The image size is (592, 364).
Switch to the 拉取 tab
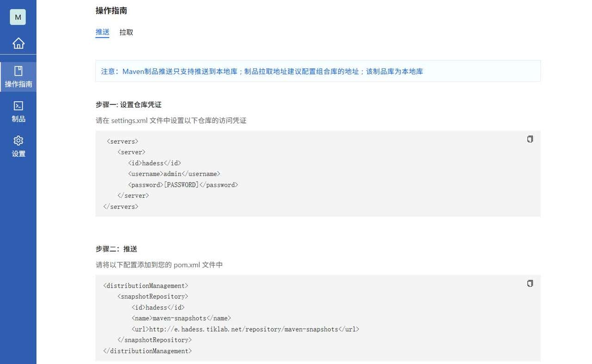point(126,32)
